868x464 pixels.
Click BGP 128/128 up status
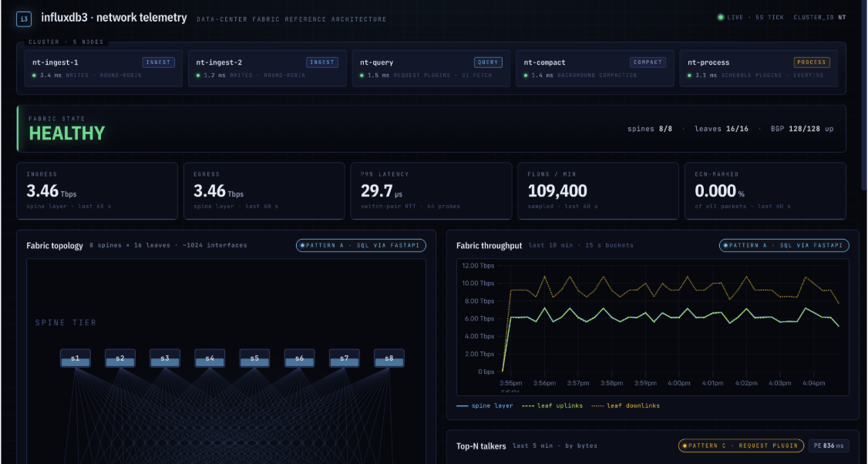tap(802, 129)
